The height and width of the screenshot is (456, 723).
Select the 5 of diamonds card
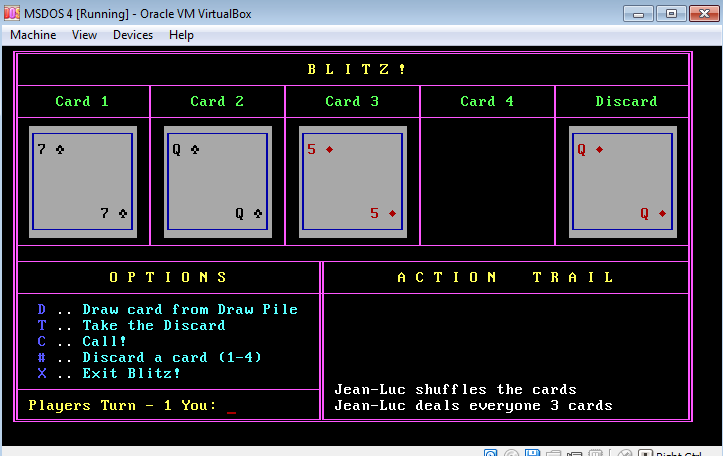coord(352,181)
